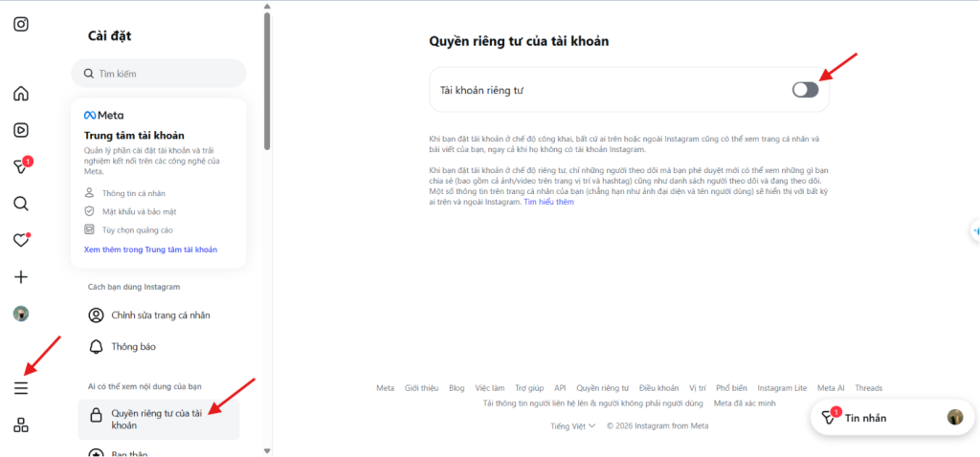
Task: Click the Cách bạn dùng Instagram section label
Action: 134,287
